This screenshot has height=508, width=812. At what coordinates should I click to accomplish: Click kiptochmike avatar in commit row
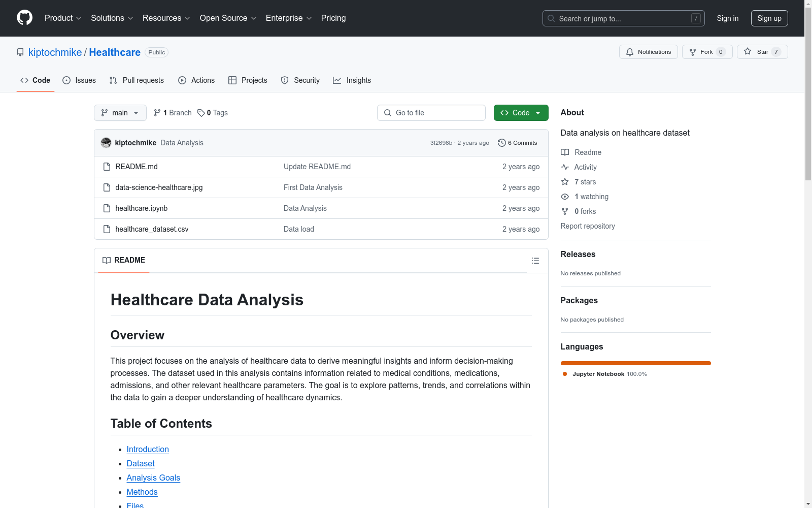coord(106,143)
